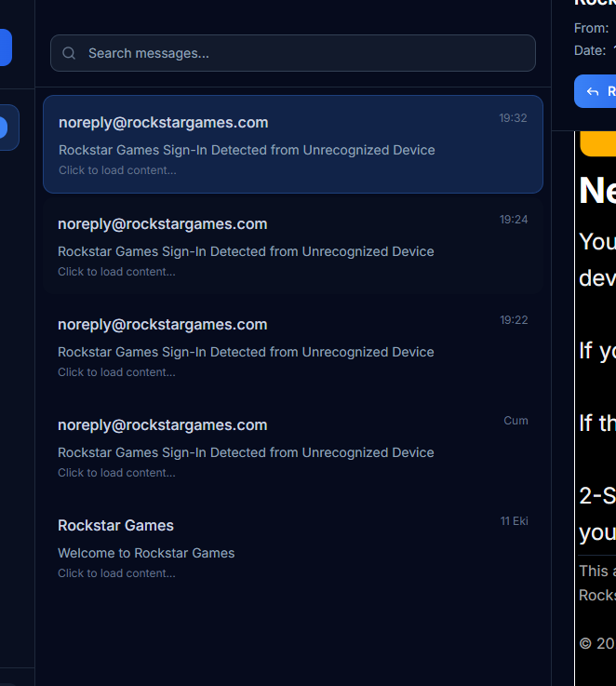Click 'Click to load content...' under the 19:24 email
The image size is (616, 686).
click(x=116, y=272)
